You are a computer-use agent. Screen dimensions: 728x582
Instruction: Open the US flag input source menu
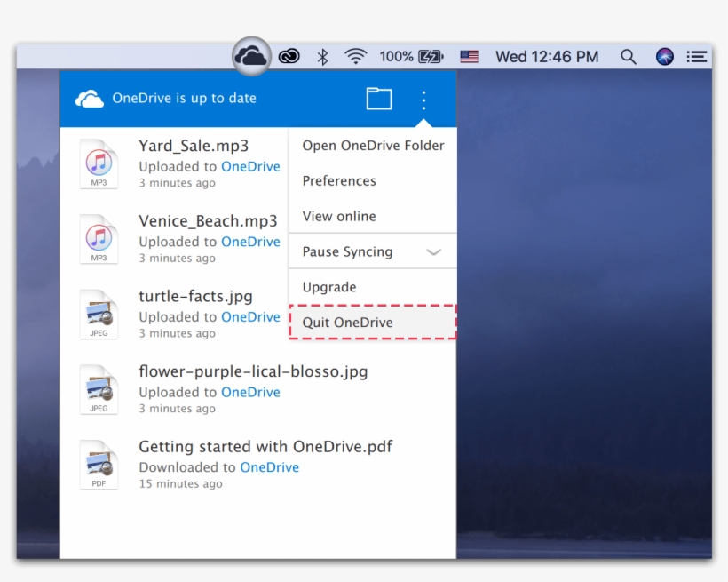tap(471, 55)
